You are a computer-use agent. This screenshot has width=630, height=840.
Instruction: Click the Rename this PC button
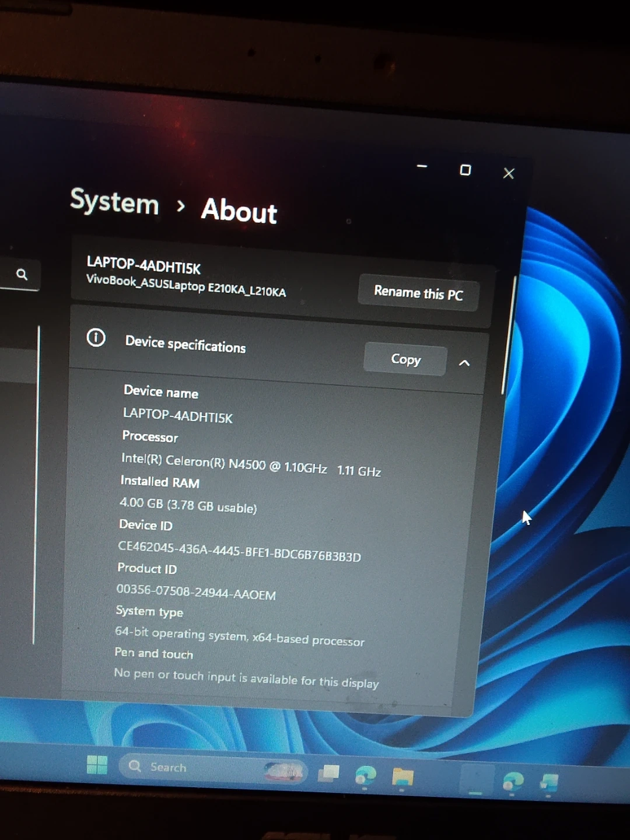418,293
